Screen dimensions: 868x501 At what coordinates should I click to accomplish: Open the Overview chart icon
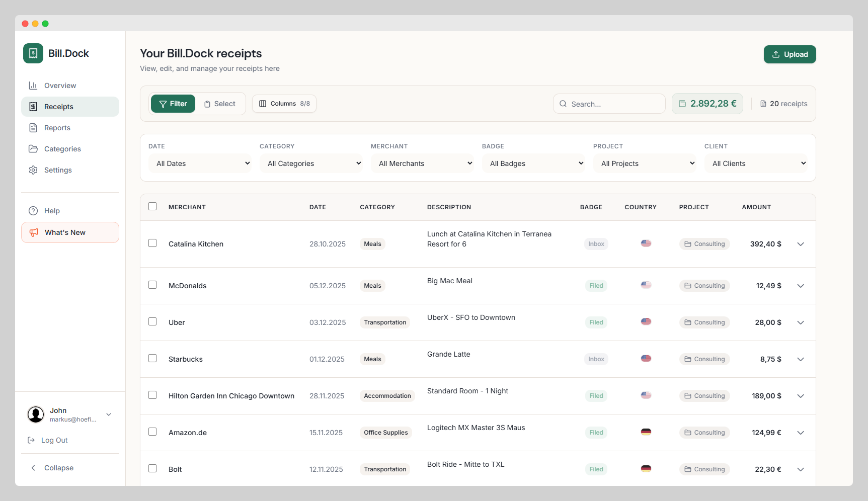[33, 86]
